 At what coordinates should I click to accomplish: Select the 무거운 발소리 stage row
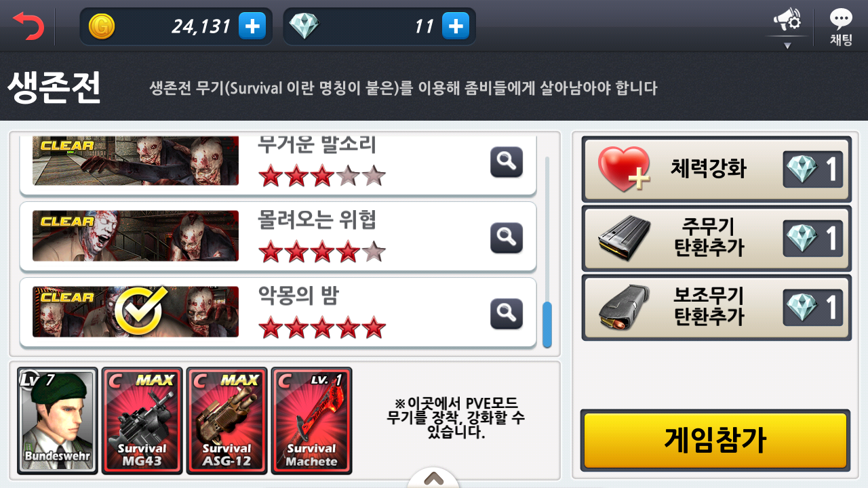click(x=278, y=163)
